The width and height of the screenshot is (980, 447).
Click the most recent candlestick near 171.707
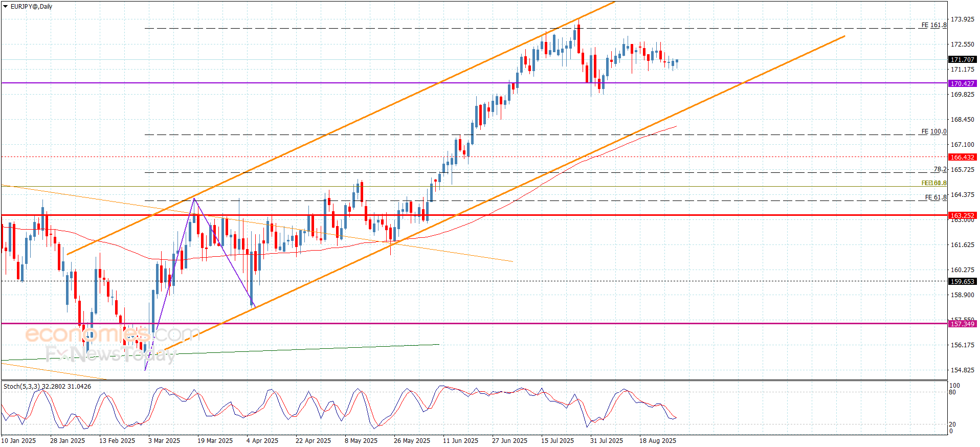(677, 61)
